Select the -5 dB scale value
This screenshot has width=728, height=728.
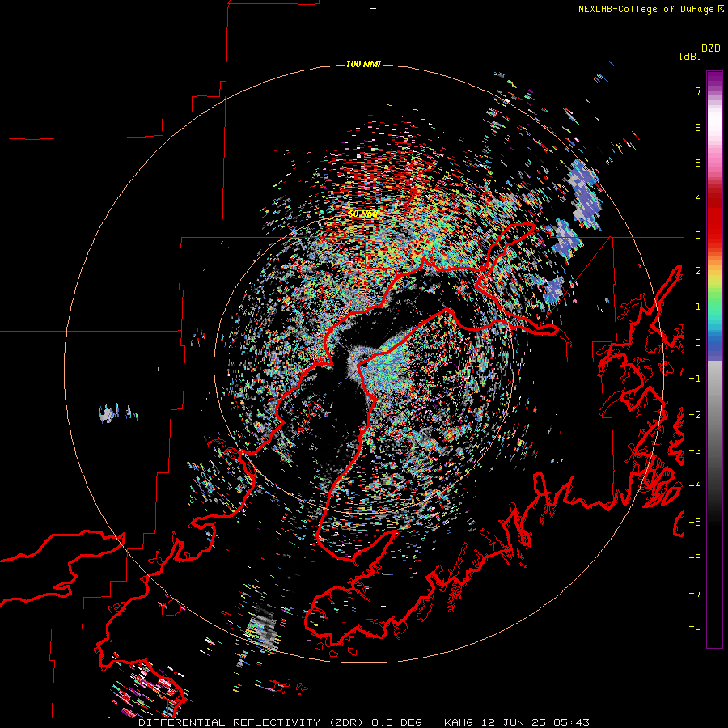click(x=695, y=523)
